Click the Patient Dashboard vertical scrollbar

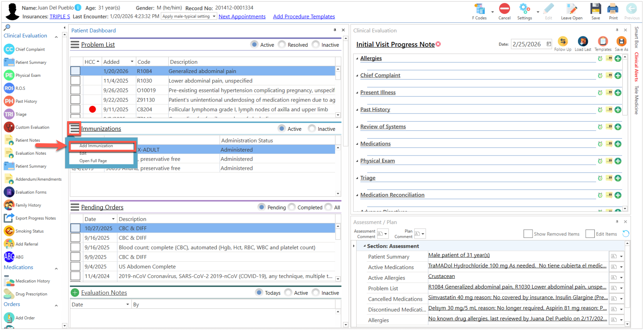[346, 181]
